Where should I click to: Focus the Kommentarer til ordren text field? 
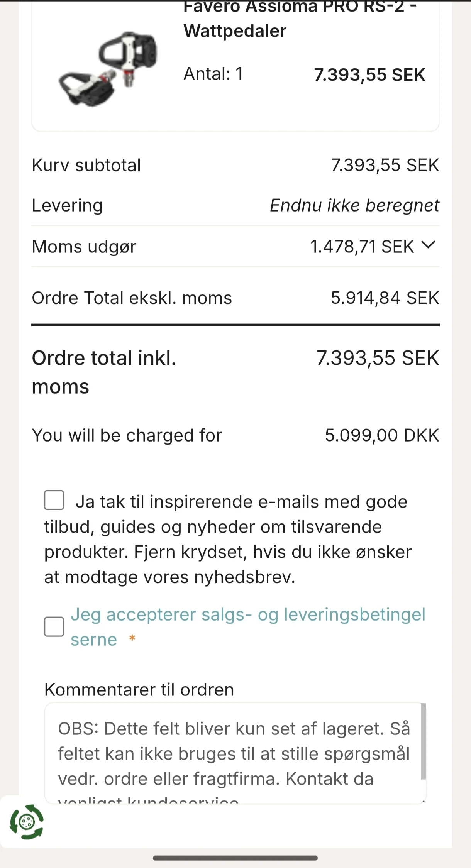232,753
